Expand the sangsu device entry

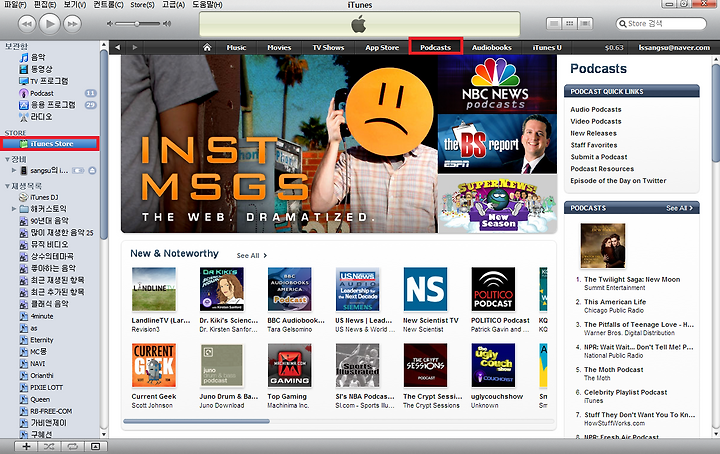[x=14, y=170]
